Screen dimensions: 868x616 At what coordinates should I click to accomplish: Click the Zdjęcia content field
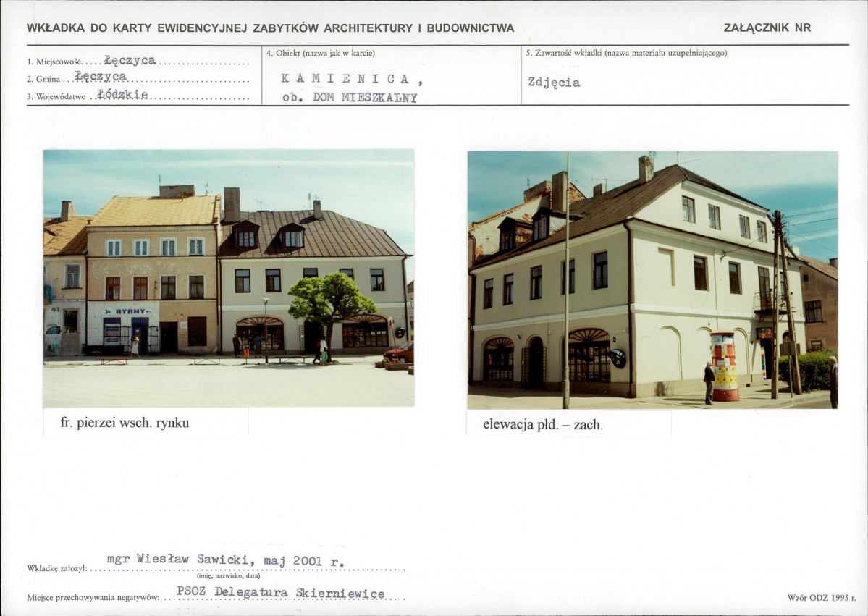point(554,83)
